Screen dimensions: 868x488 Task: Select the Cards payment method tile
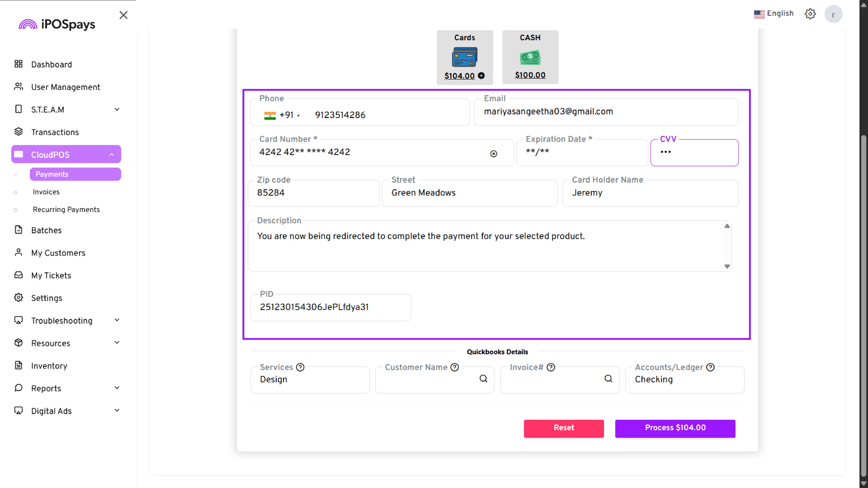(x=464, y=57)
